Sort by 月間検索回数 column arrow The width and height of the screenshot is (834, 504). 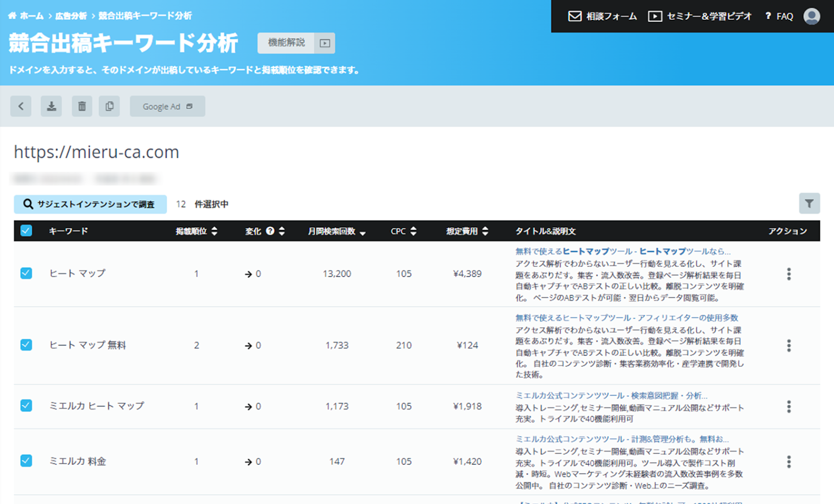coord(363,232)
